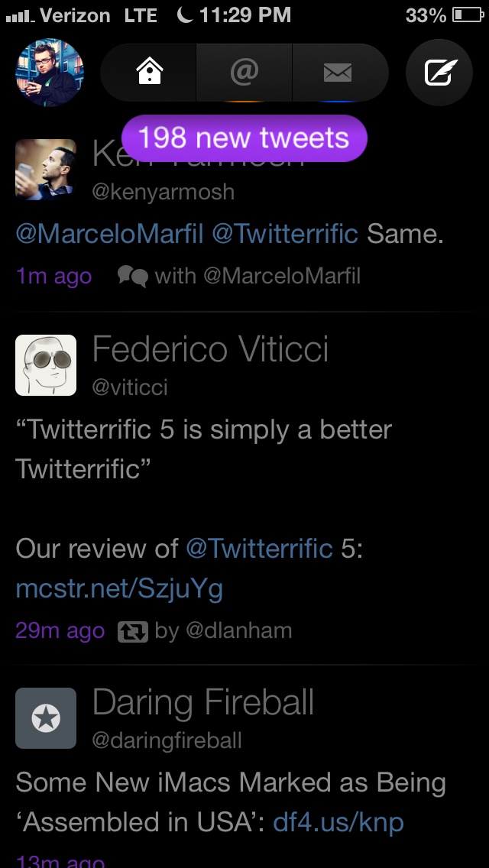489x868 pixels.
Task: Tap the @MarceloMarfil mention in tweet text
Action: 109,234
